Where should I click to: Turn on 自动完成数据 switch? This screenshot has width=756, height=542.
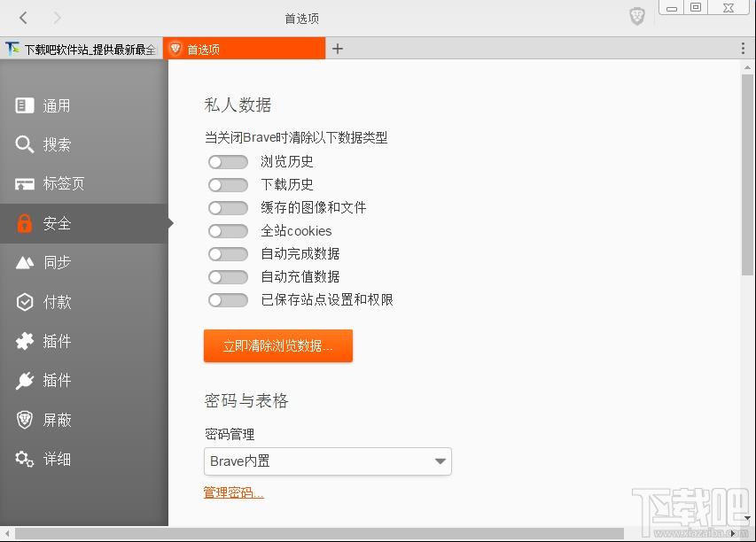(x=228, y=254)
